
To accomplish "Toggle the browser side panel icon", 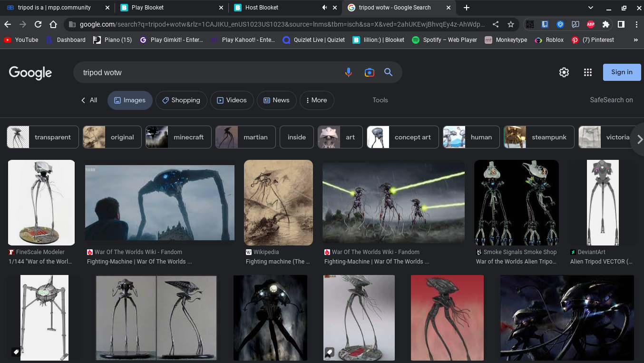I will 621,24.
